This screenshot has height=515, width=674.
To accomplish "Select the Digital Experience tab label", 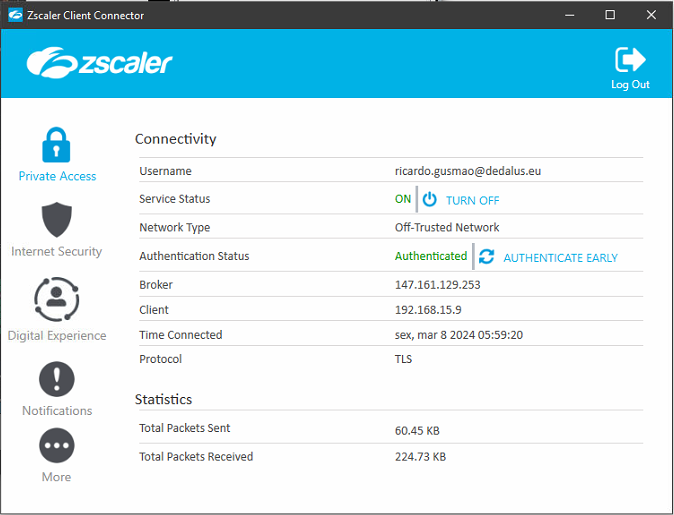I will [x=57, y=336].
